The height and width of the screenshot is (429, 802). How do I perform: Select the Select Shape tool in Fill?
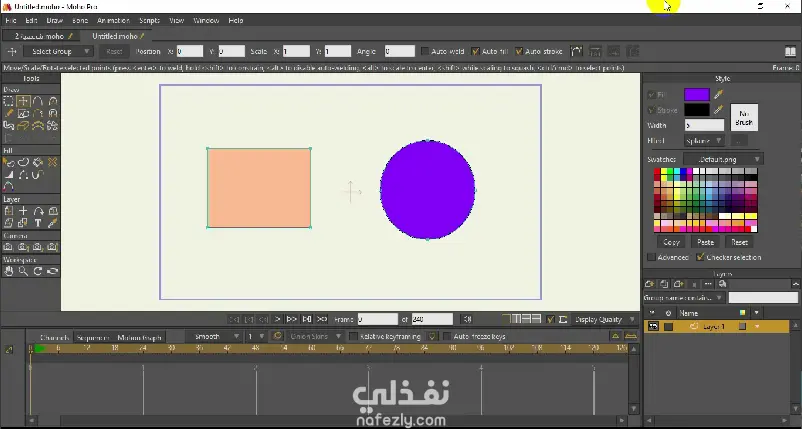(x=9, y=163)
